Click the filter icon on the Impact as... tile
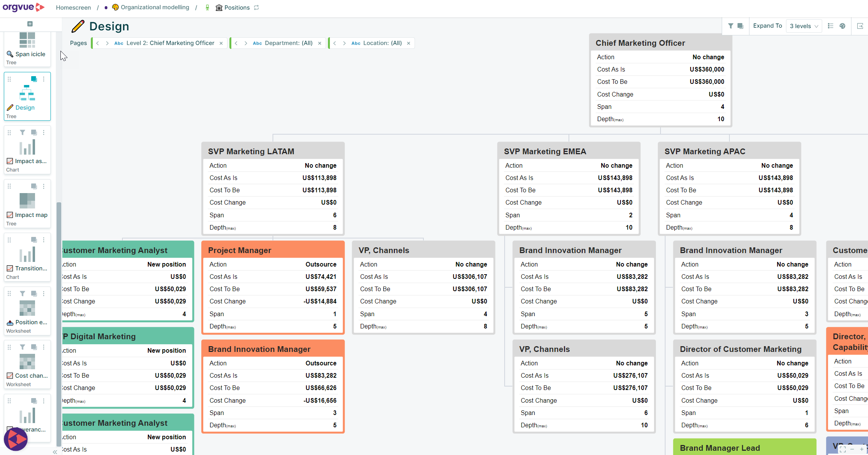Image resolution: width=868 pixels, height=455 pixels. [x=23, y=132]
